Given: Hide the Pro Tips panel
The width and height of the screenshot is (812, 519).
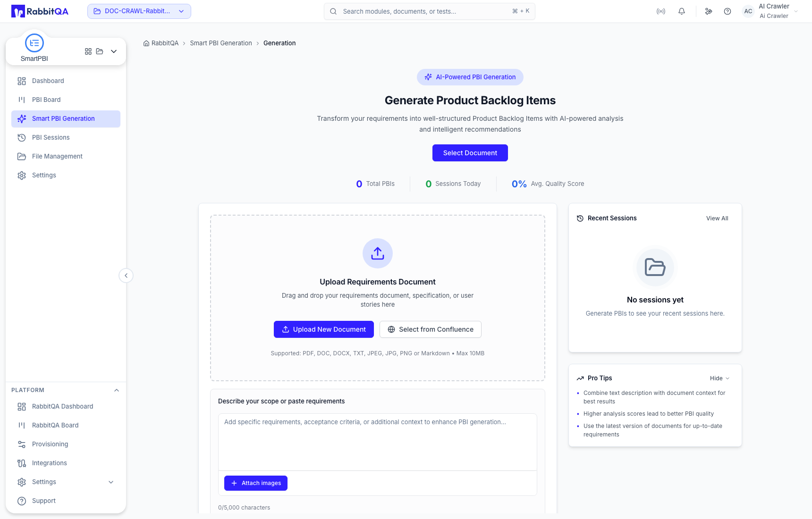Looking at the screenshot, I should 720,378.
